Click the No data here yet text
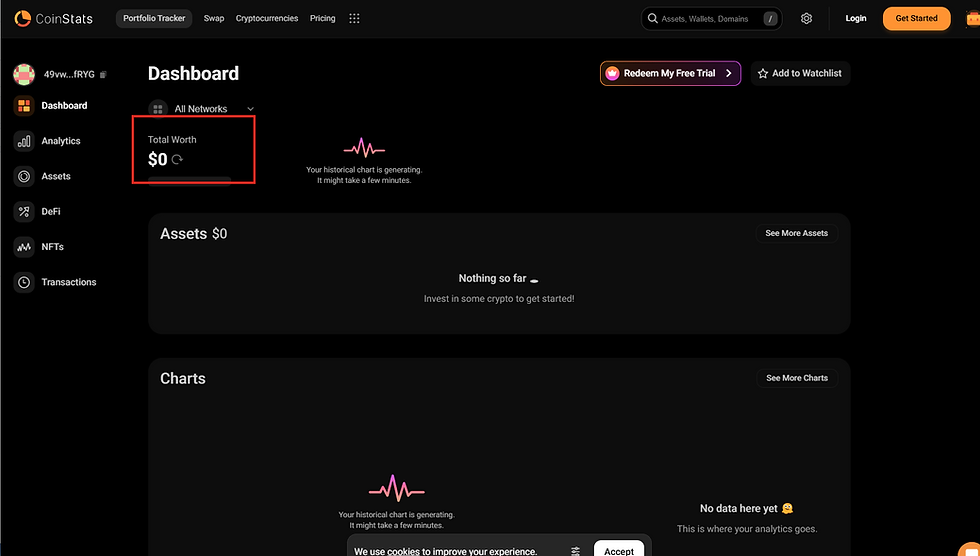 [x=739, y=509]
